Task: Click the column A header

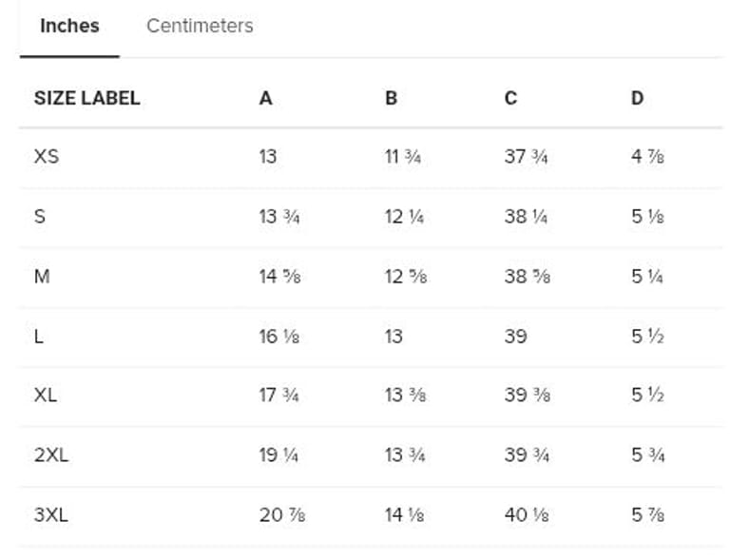Action: point(265,98)
